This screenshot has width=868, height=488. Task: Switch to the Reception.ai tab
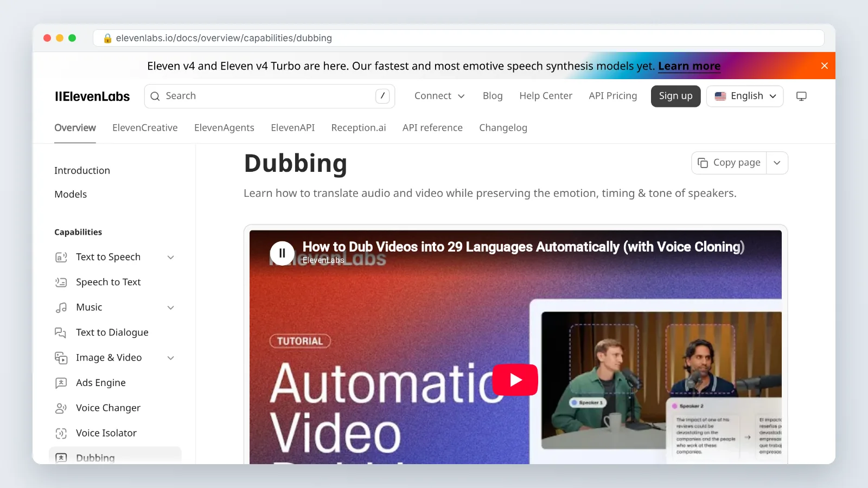pos(359,127)
